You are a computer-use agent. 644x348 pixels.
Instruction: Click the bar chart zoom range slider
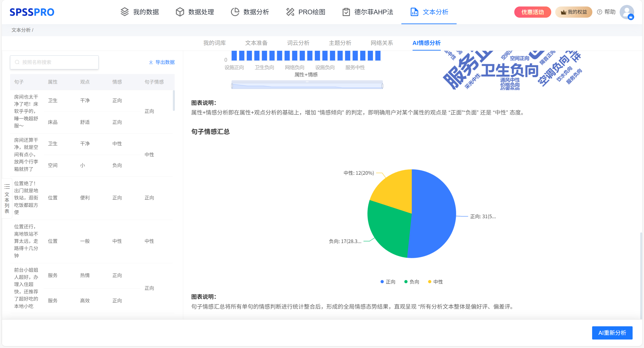coord(307,85)
